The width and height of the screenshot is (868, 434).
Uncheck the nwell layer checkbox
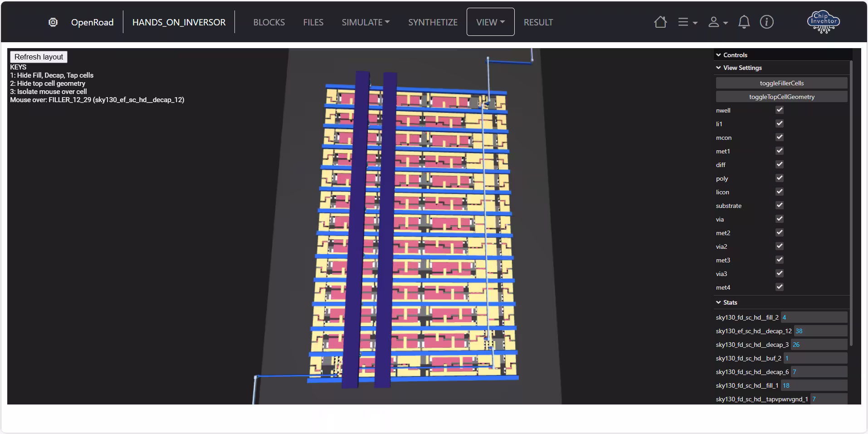coord(779,110)
